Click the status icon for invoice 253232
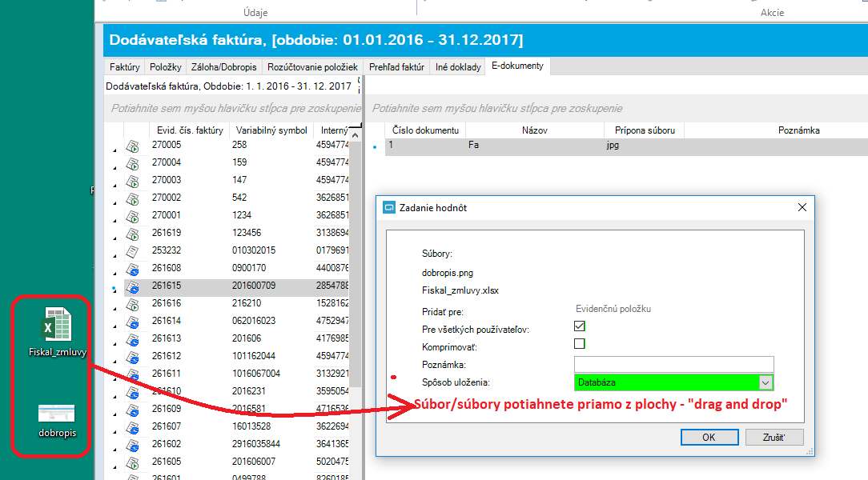The height and width of the screenshot is (480, 868). 132,252
